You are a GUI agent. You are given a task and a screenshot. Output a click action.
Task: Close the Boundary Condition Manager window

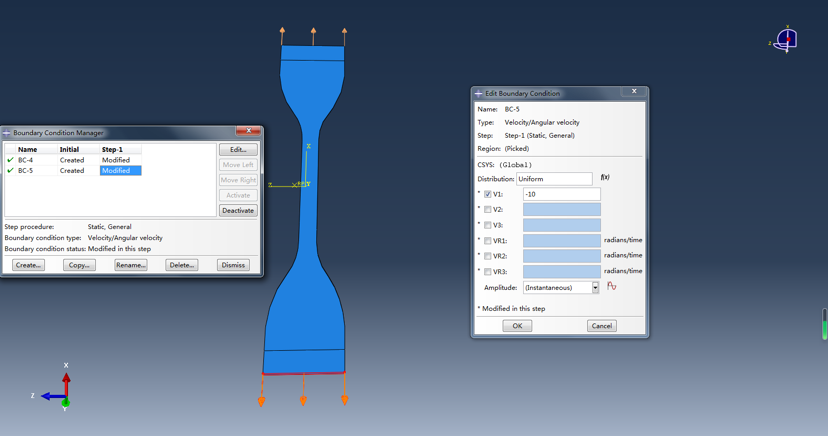[x=248, y=131]
